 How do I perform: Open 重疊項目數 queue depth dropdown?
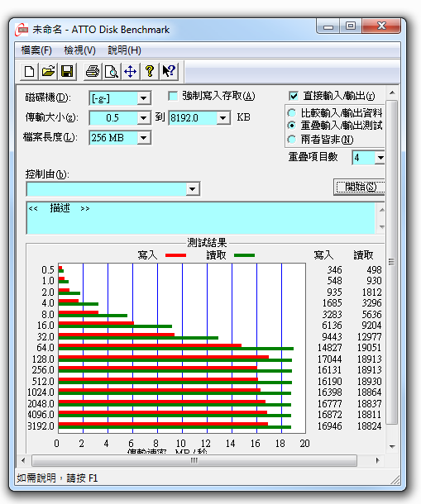(380, 158)
